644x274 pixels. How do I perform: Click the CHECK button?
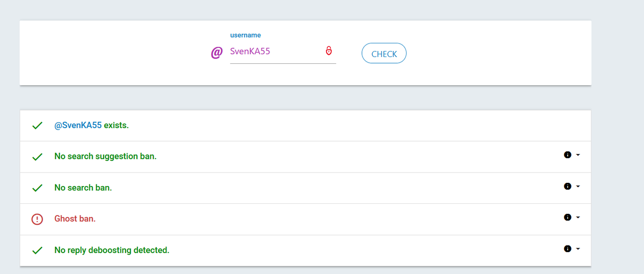click(384, 53)
